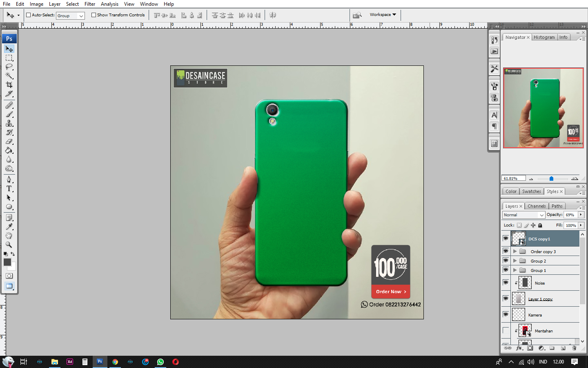This screenshot has height=368, width=588.
Task: Check Show Transform Controls
Action: [x=93, y=15]
